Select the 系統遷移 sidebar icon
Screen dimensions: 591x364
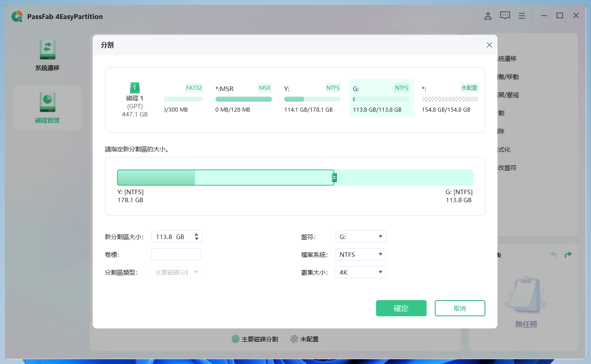[x=47, y=49]
